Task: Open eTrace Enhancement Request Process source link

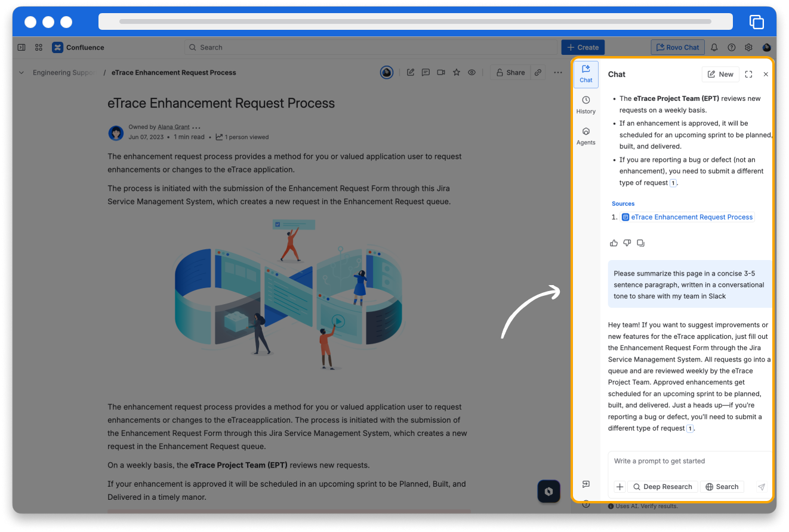Action: click(688, 217)
